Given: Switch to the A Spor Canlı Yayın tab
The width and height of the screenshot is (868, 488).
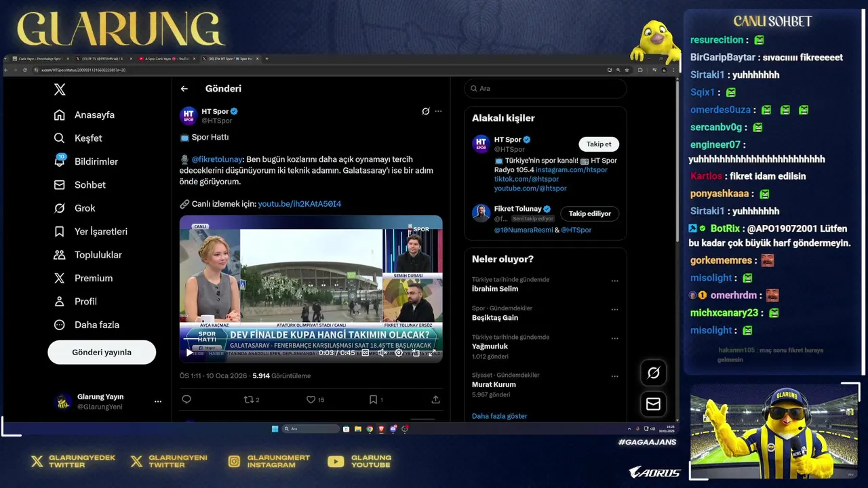Looking at the screenshot, I should coord(167,59).
